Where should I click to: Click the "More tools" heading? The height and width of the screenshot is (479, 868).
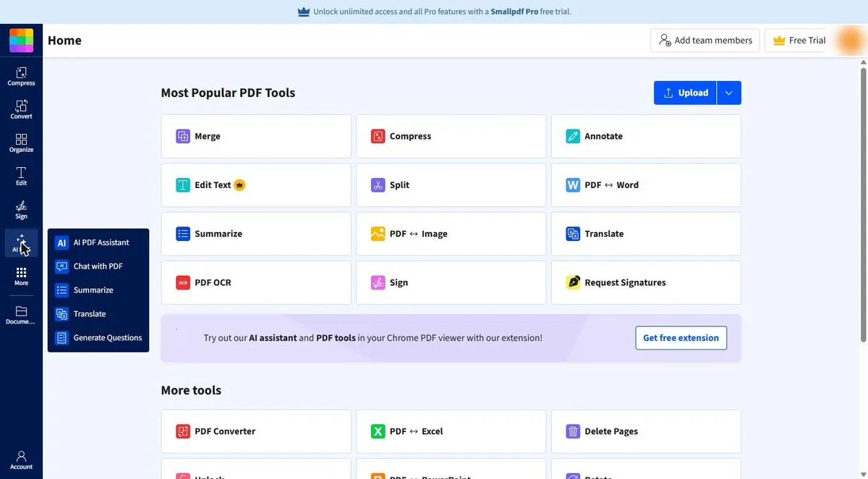pyautogui.click(x=191, y=390)
